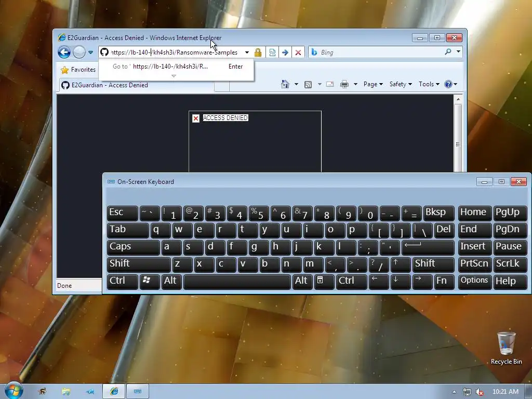Open the Print dropdown arrow
Image resolution: width=532 pixels, height=399 pixels.
[x=355, y=84]
